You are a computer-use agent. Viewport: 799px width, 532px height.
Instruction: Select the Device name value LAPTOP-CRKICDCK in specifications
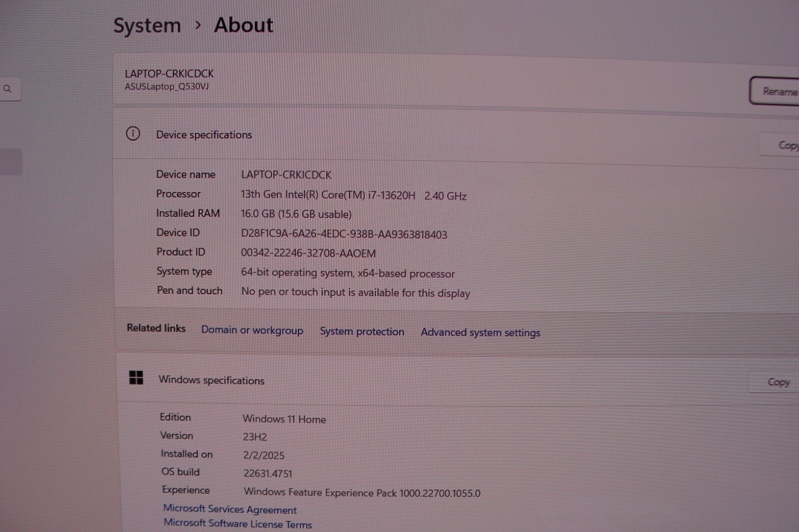tap(286, 175)
